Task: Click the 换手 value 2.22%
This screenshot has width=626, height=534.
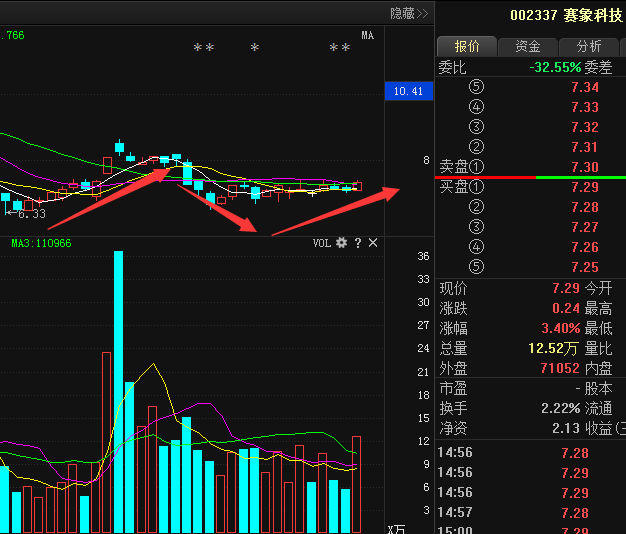Action: click(x=561, y=408)
